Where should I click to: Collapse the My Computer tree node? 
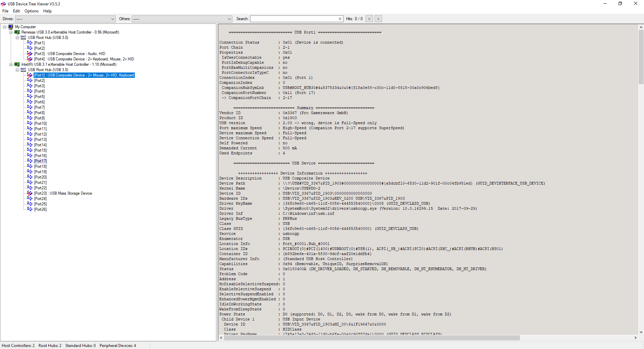pos(5,27)
